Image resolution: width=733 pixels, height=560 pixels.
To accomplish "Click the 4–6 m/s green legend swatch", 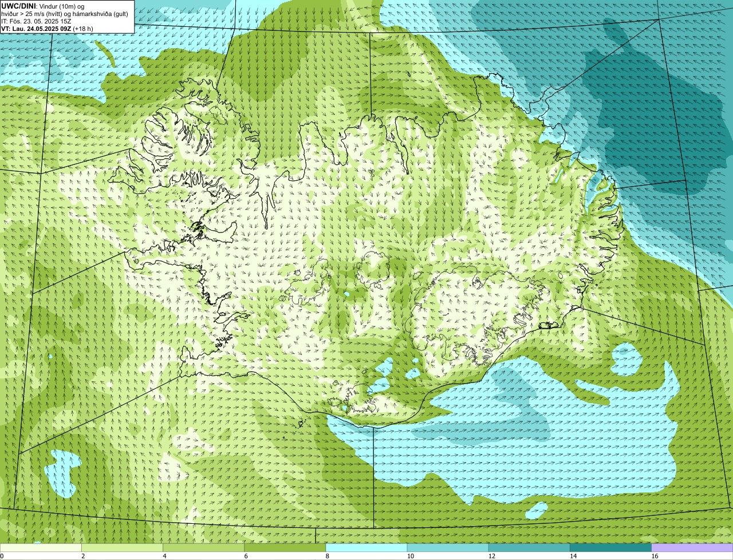I will click(203, 547).
